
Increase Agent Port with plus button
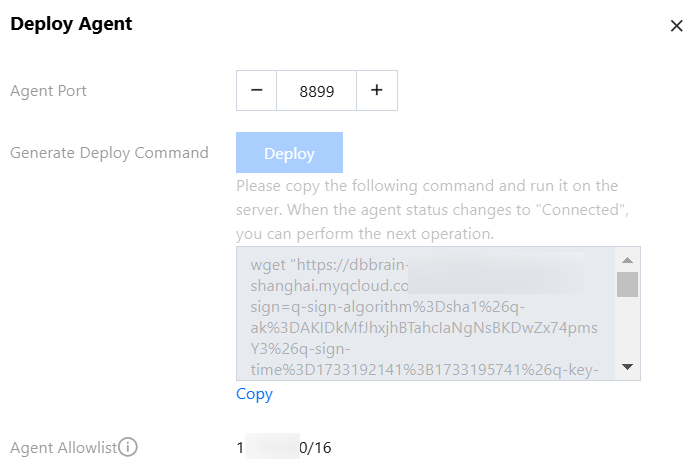377,90
